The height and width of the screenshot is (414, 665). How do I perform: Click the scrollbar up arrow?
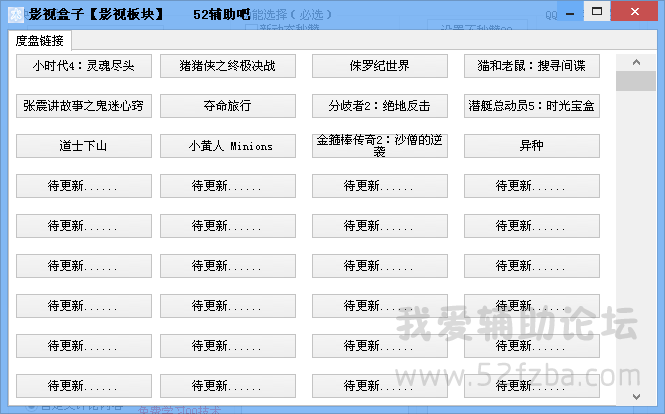628,62
